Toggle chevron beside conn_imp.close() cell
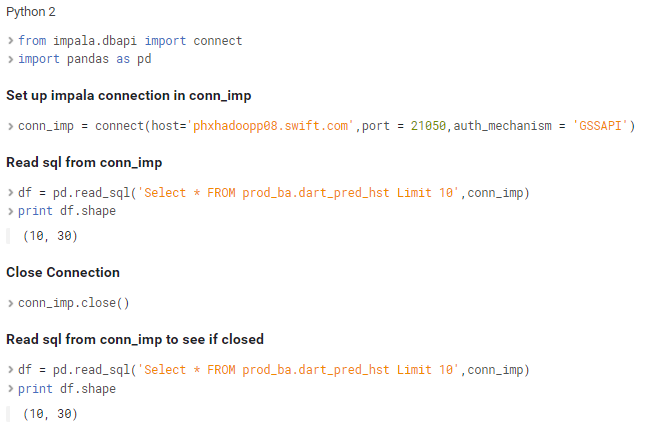The image size is (645, 425). (x=10, y=303)
